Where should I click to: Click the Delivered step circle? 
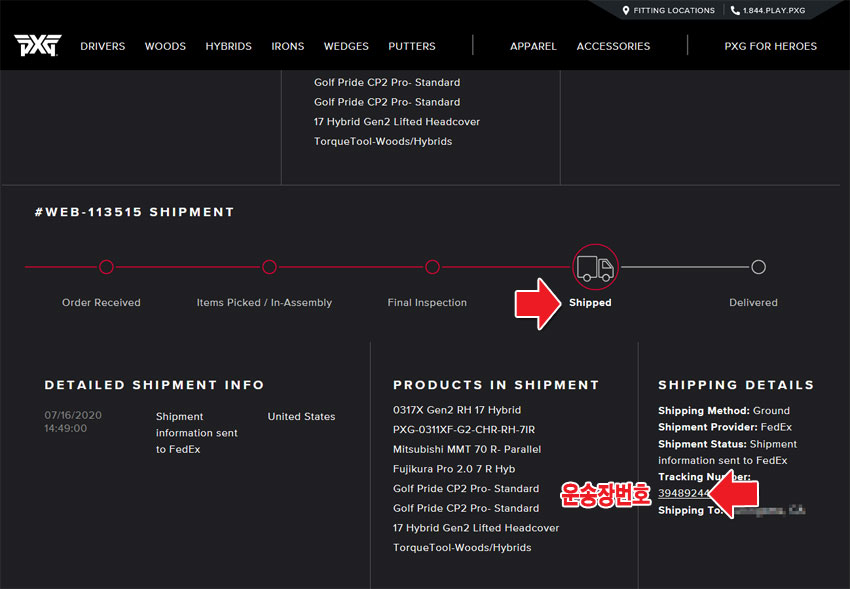coord(758,267)
